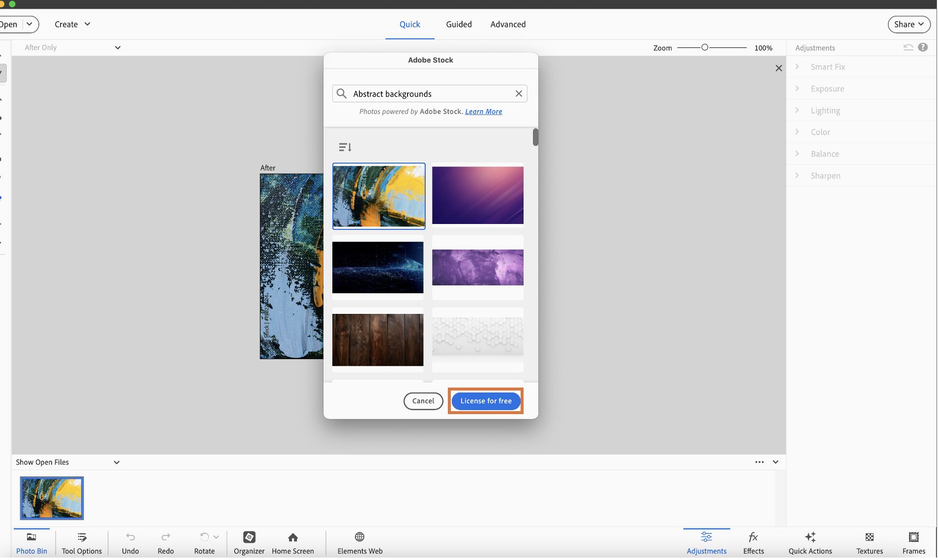
Task: Open the Learn More link
Action: pos(483,112)
